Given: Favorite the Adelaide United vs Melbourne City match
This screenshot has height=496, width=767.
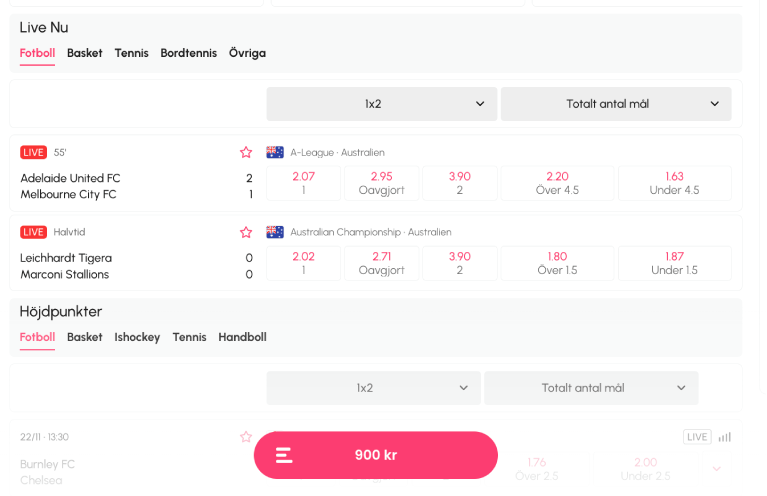Looking at the screenshot, I should pyautogui.click(x=246, y=153).
